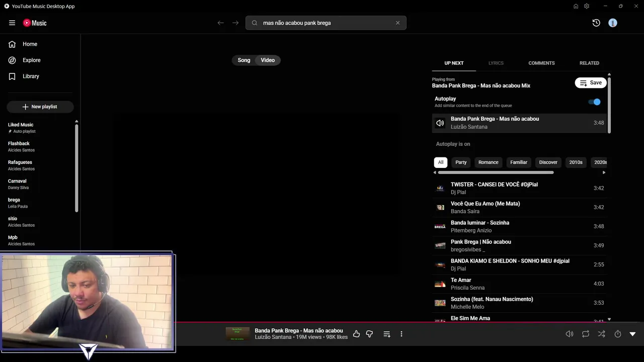Select the UP NEXT tab

pos(454,63)
